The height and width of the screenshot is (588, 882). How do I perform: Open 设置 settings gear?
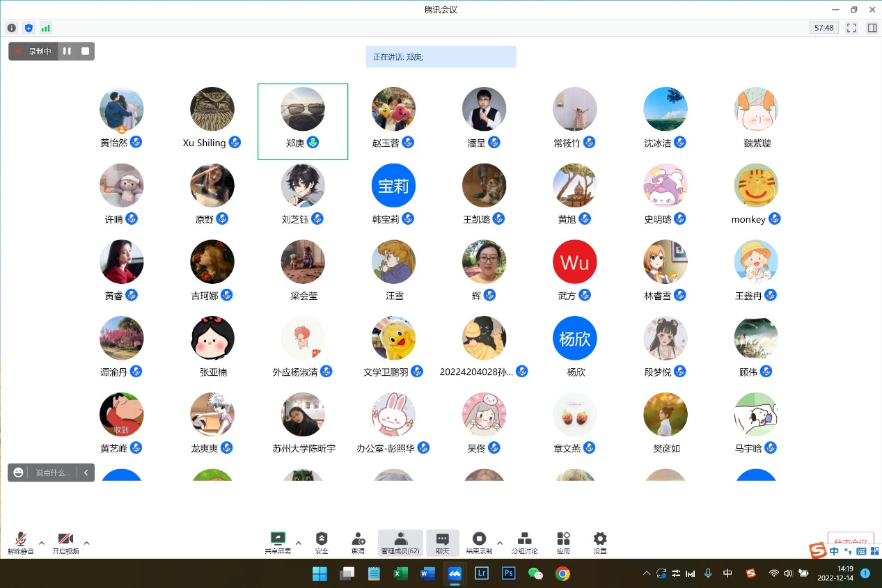[x=600, y=542]
